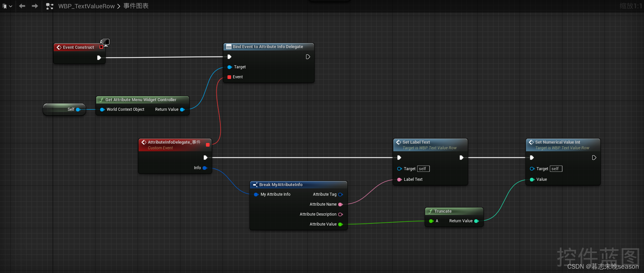Click the World Context Object input pin
The image size is (644, 273).
coord(102,109)
